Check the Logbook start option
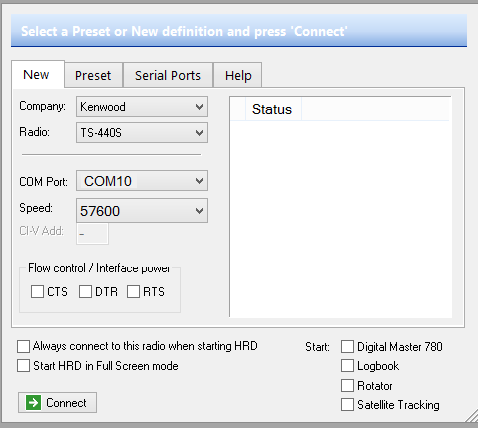 coord(347,366)
